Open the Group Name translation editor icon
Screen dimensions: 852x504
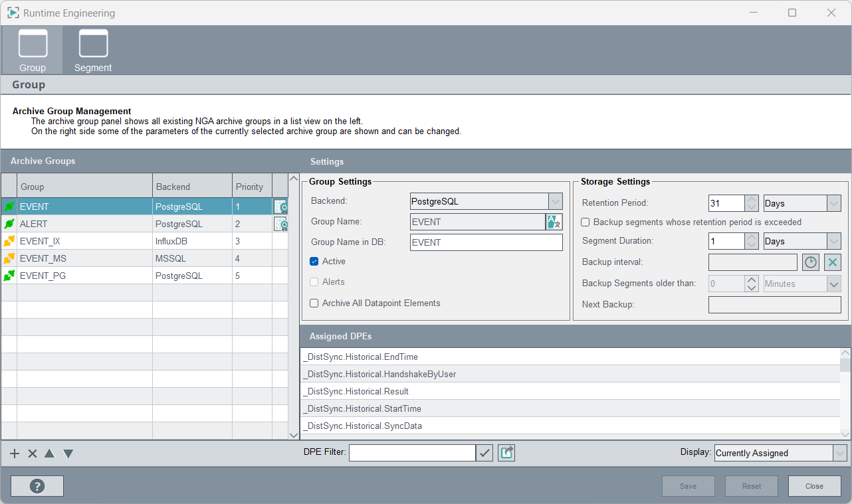pos(554,222)
